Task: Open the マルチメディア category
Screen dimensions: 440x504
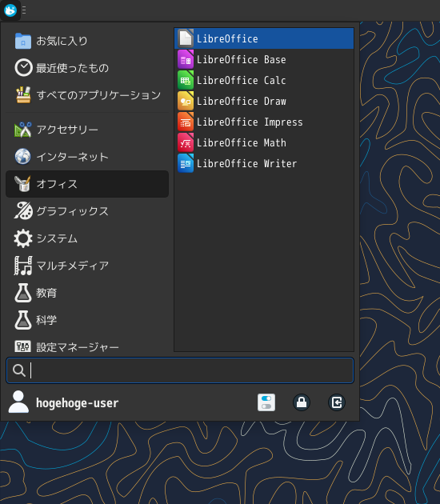Action: [x=87, y=266]
